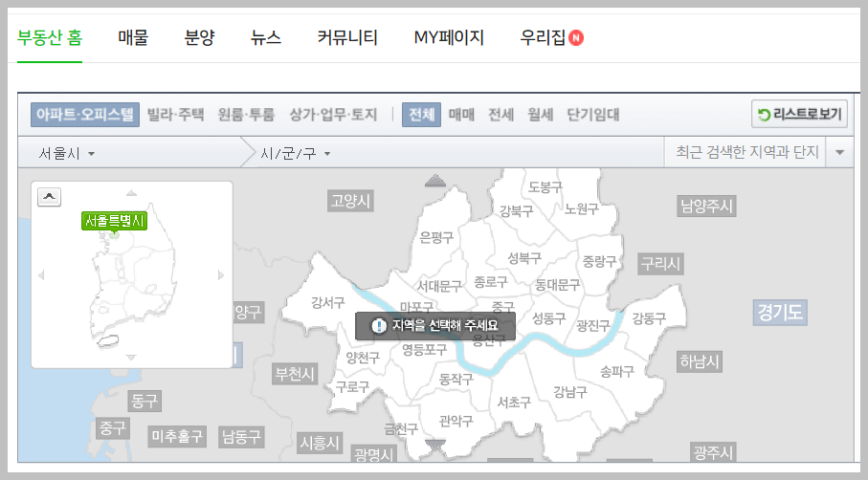Screen dimensions: 868x480
Task: Pan the mini map left
Action: point(41,274)
